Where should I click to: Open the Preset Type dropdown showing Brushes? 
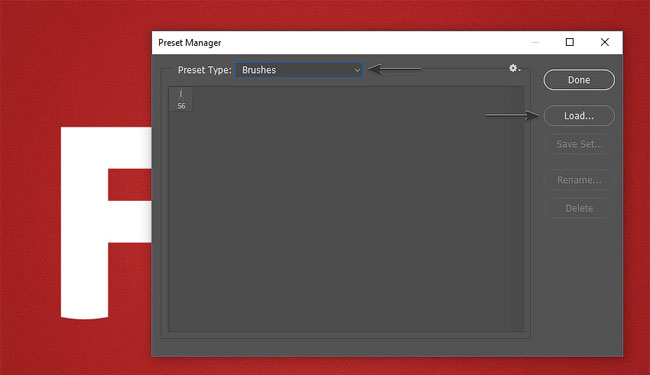point(299,70)
